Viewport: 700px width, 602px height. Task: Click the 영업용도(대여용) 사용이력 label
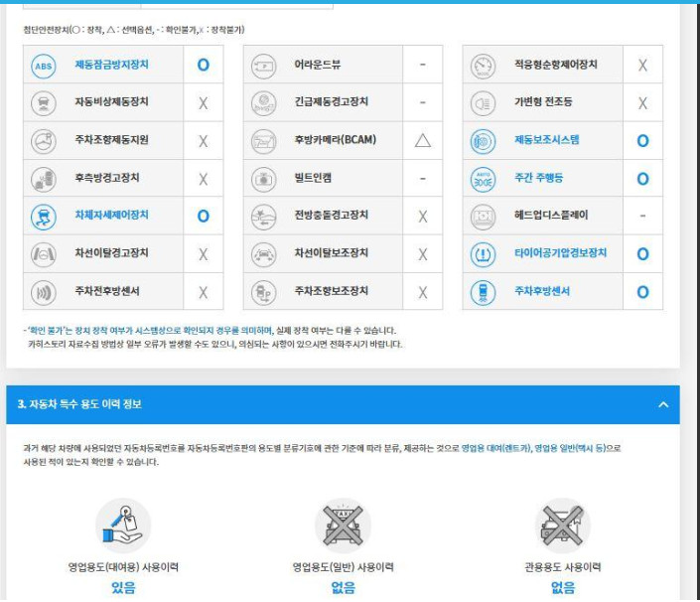pos(123,567)
